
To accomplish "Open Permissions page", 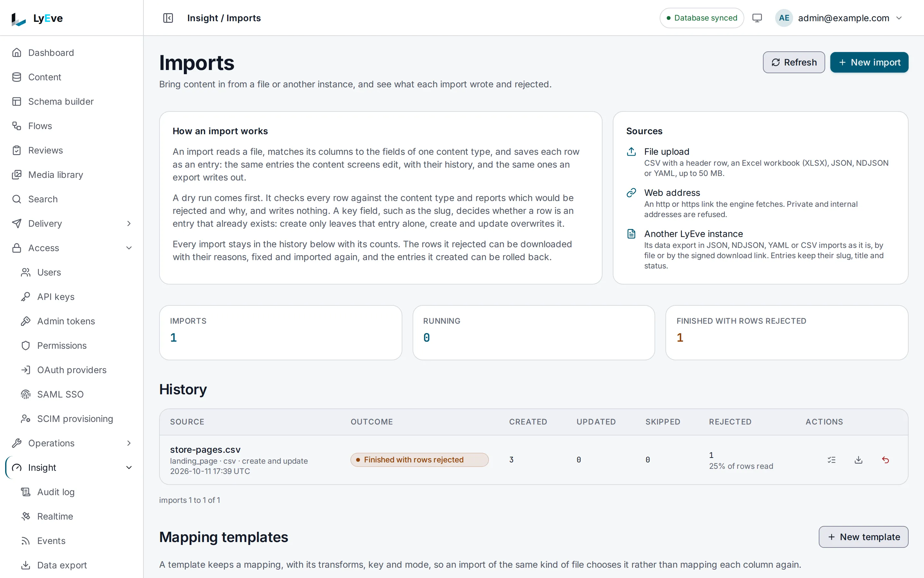I will 76,346.
